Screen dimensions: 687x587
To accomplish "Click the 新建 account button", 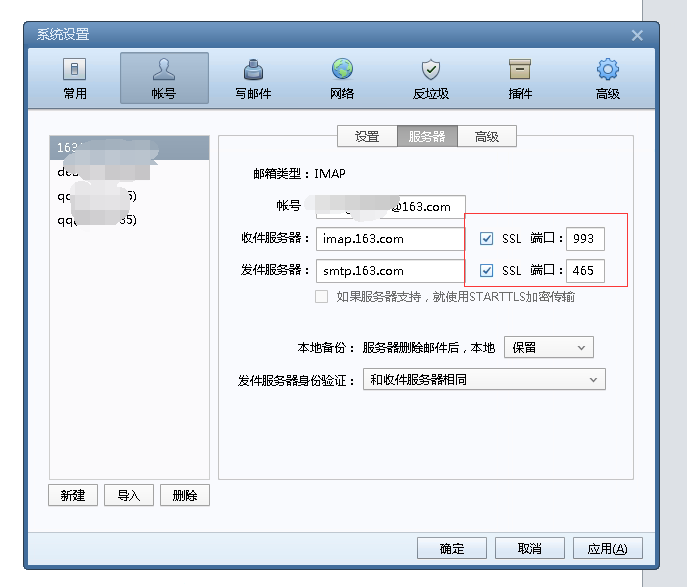I will tap(73, 496).
